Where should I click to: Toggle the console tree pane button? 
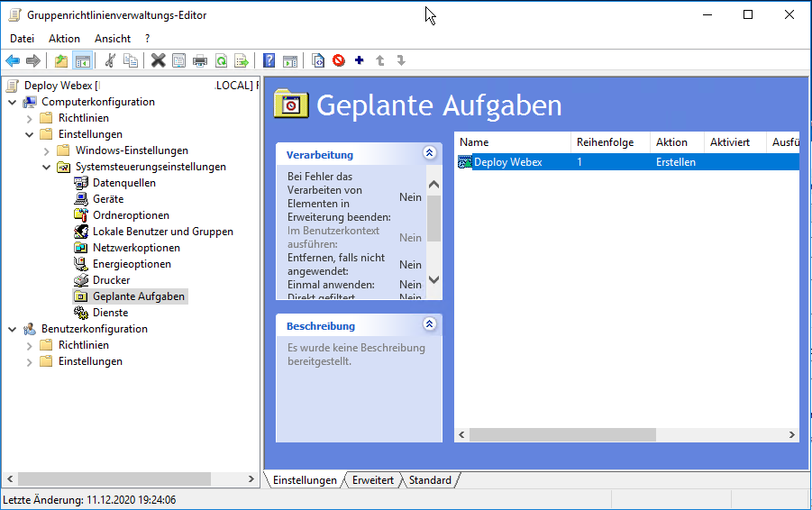[x=82, y=61]
